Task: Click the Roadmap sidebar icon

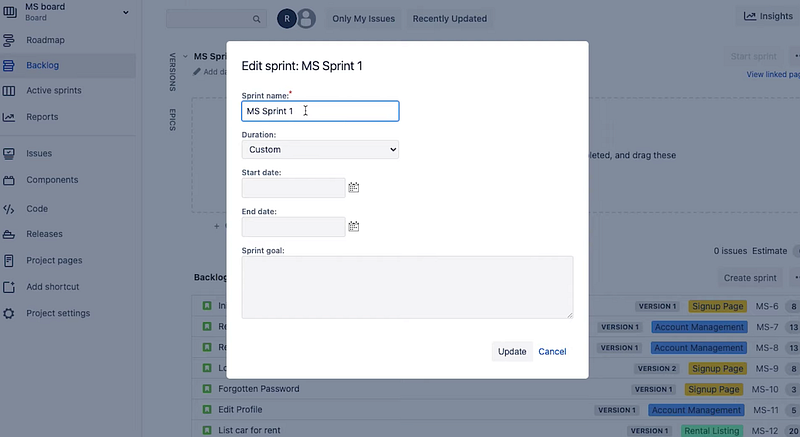Action: coord(9,40)
